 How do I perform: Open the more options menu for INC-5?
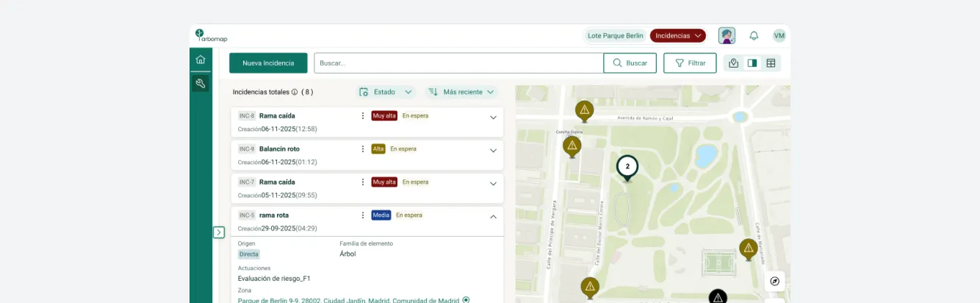[x=362, y=215]
